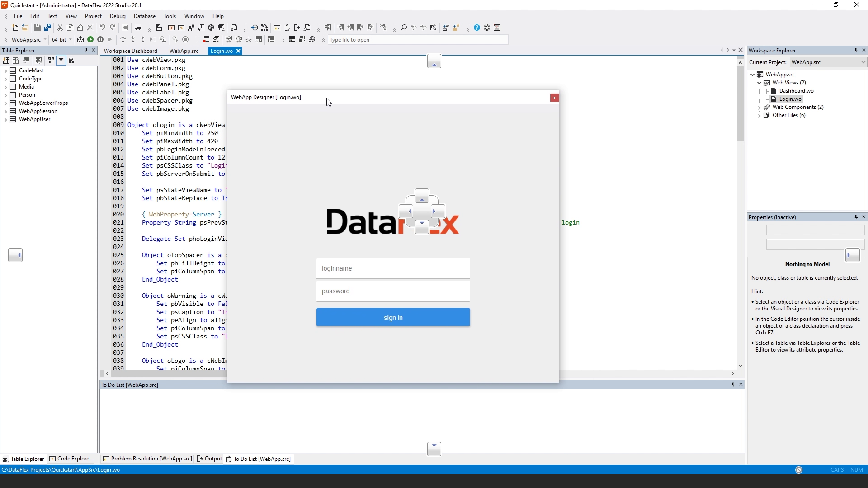This screenshot has height=488, width=868.
Task: Click the New file toolbar icon
Action: pyautogui.click(x=15, y=28)
